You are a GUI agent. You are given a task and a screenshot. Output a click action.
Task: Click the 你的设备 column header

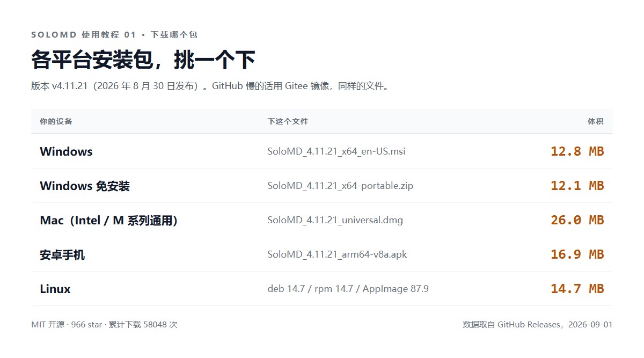56,121
